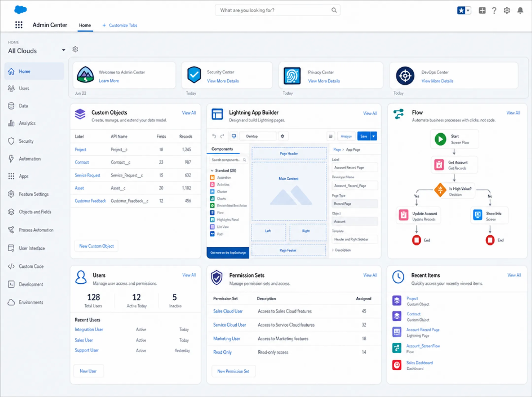Screen dimensions: 532x397
Task: Click View All in the Custom Objects card
Action: (x=189, y=113)
